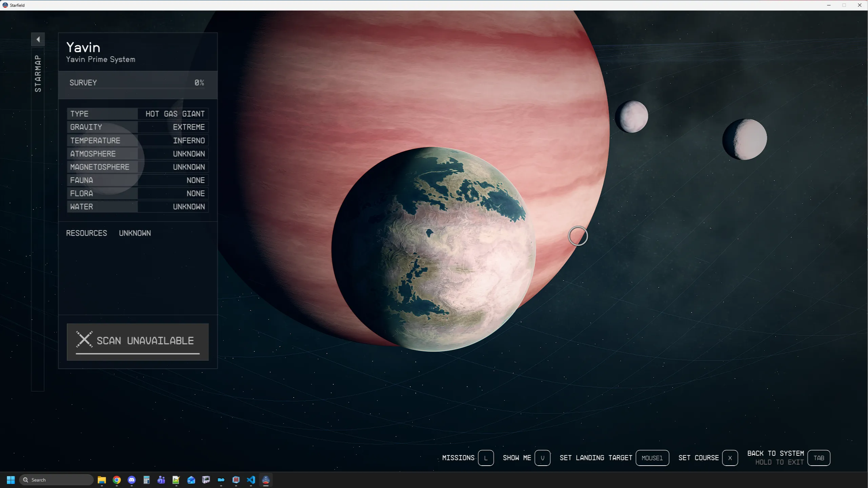Open Google Chrome from the taskbar

(117, 480)
